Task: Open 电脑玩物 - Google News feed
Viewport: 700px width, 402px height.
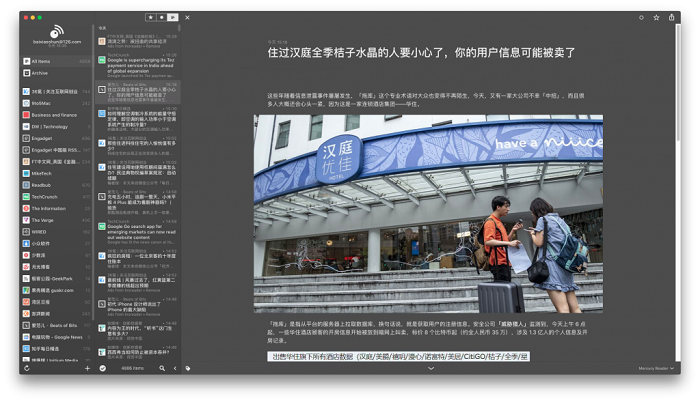Action: 57,337
